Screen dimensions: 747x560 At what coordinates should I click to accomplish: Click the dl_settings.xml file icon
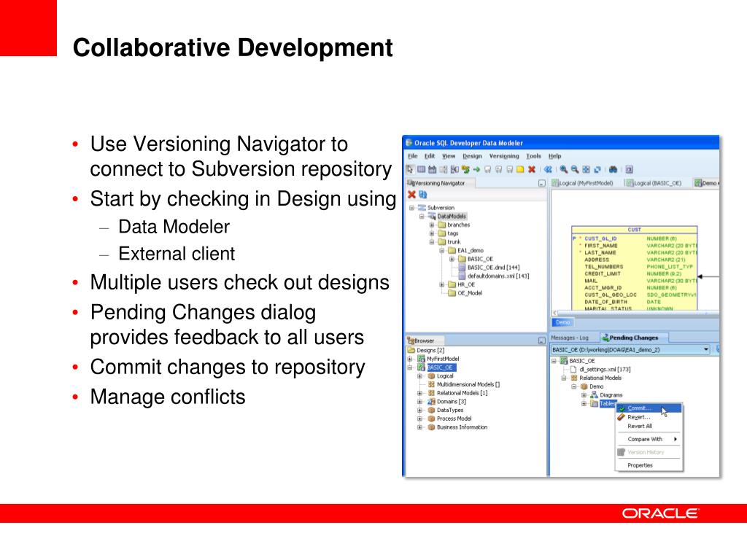point(573,369)
